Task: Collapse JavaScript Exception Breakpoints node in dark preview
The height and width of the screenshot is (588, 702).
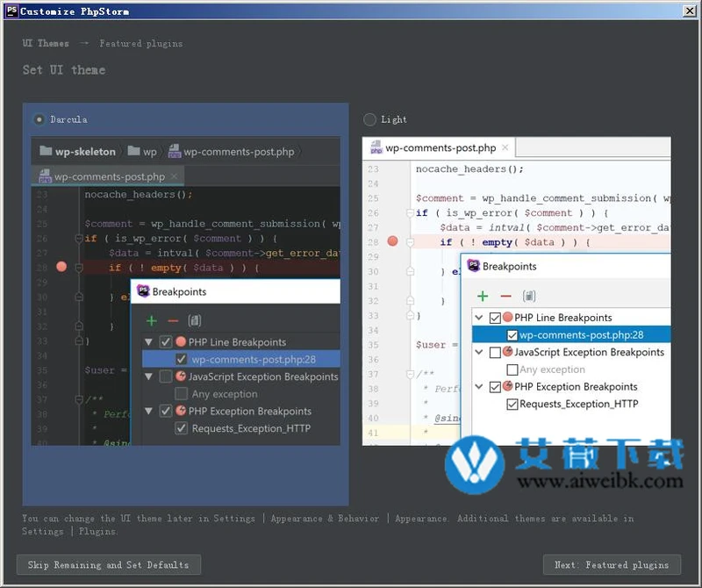Action: point(148,376)
